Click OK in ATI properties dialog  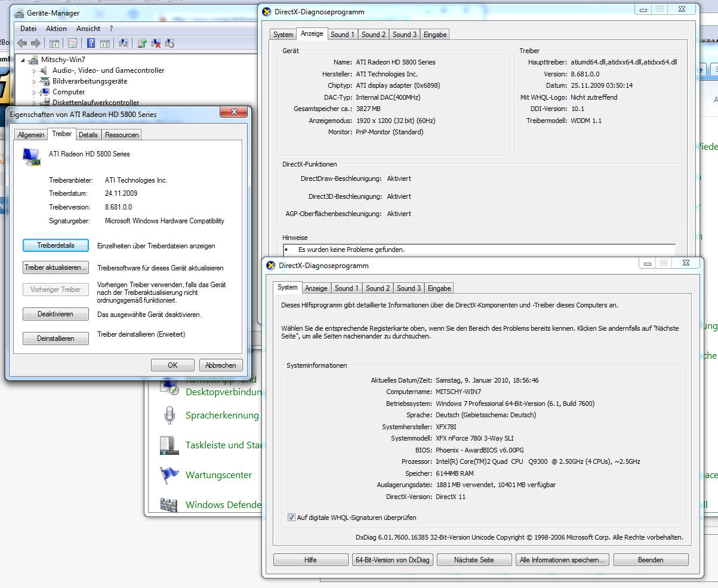pos(172,365)
